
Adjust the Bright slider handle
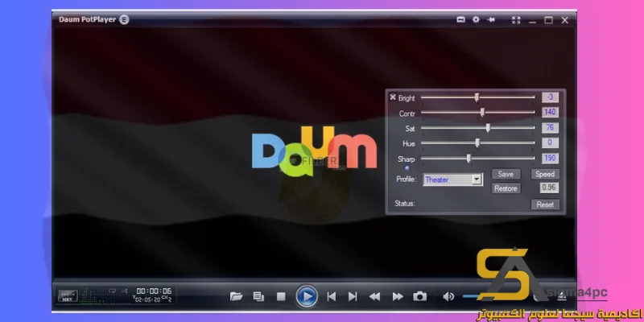pyautogui.click(x=477, y=97)
